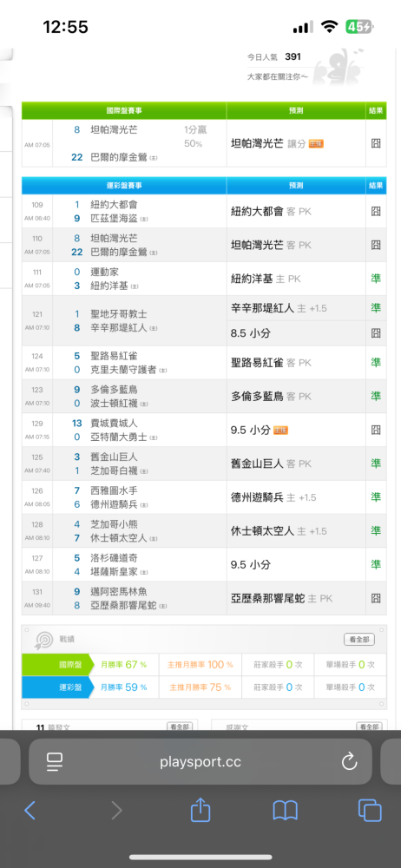Image resolution: width=401 pixels, height=868 pixels.
Task: Tap the battery status indicator
Action: click(359, 27)
